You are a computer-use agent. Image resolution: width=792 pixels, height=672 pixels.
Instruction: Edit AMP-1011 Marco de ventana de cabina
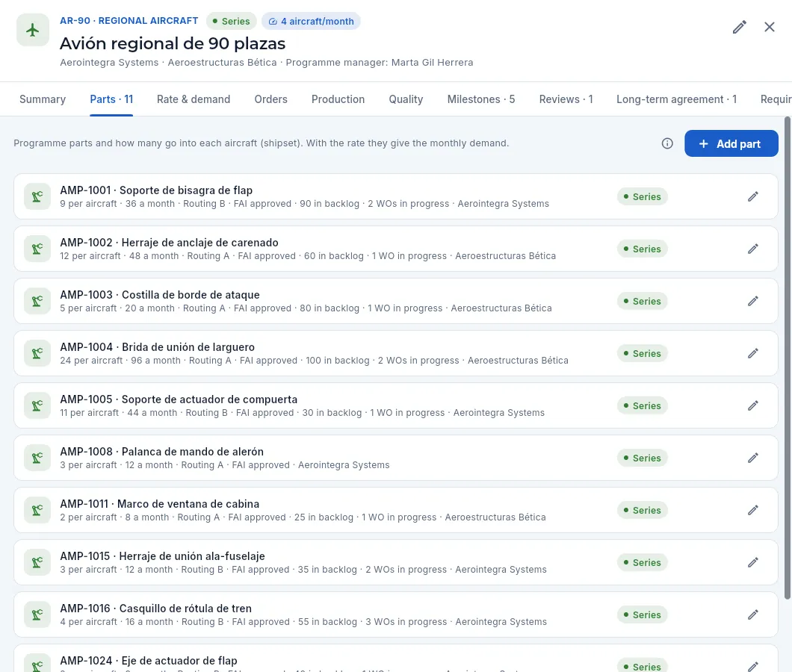(x=753, y=510)
